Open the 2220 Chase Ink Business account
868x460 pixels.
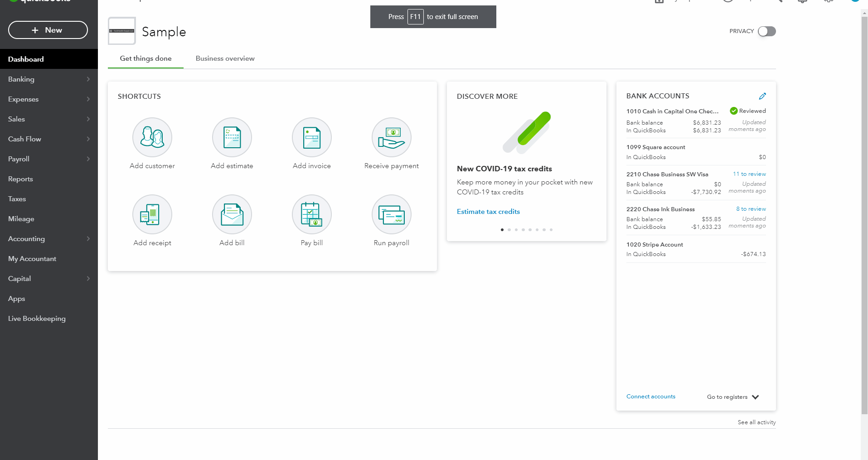[x=660, y=209]
